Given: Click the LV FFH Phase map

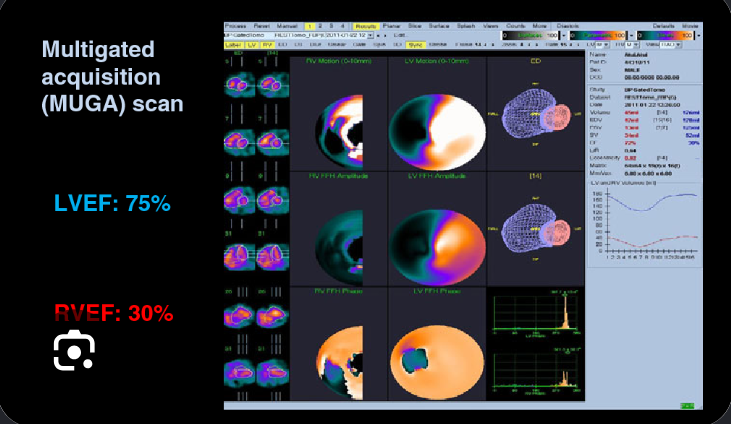Looking at the screenshot, I should (437, 362).
